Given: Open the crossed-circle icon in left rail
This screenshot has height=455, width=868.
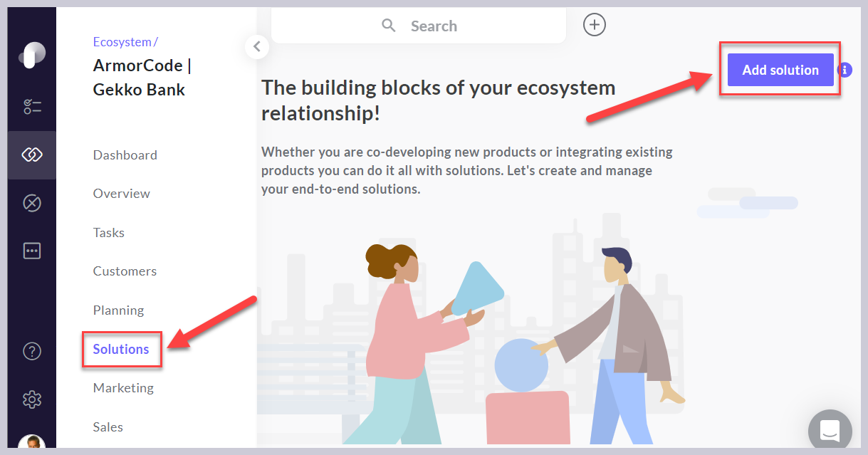Looking at the screenshot, I should point(32,203).
